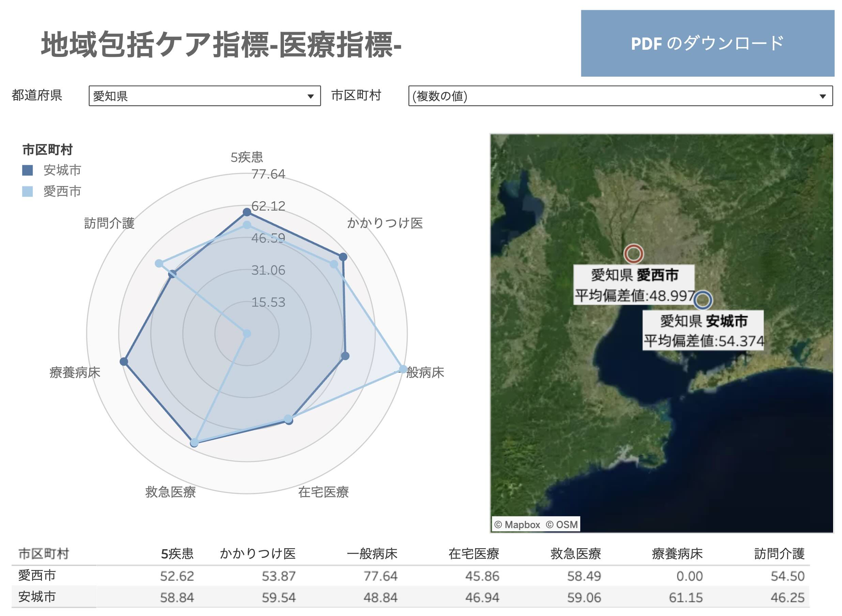This screenshot has width=842, height=616.
Task: Select the 安城市 row header in table
Action: [x=37, y=597]
